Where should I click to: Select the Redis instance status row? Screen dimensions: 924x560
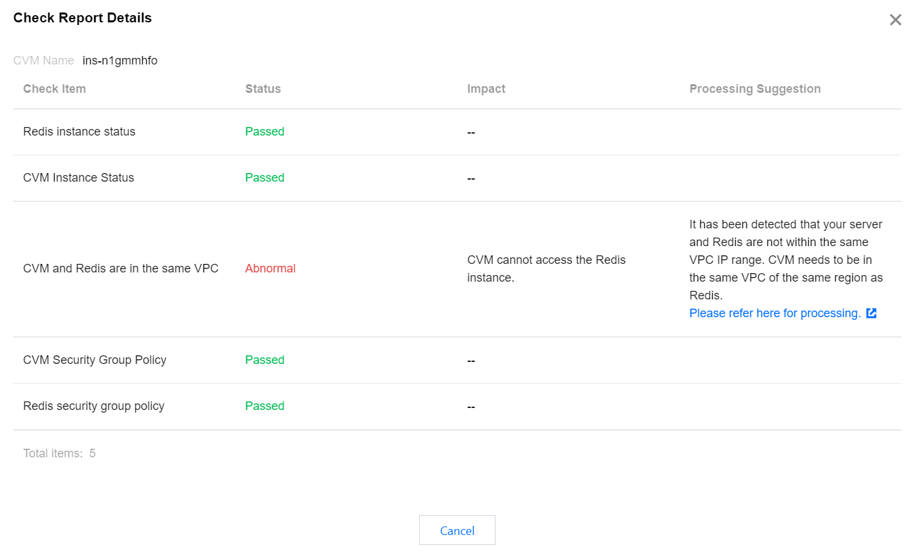click(79, 132)
